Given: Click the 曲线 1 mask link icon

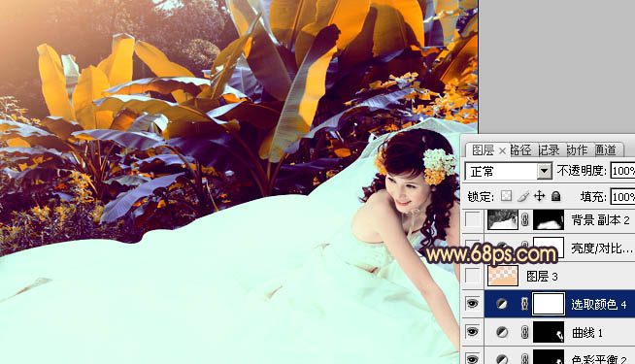Looking at the screenshot, I should (525, 332).
